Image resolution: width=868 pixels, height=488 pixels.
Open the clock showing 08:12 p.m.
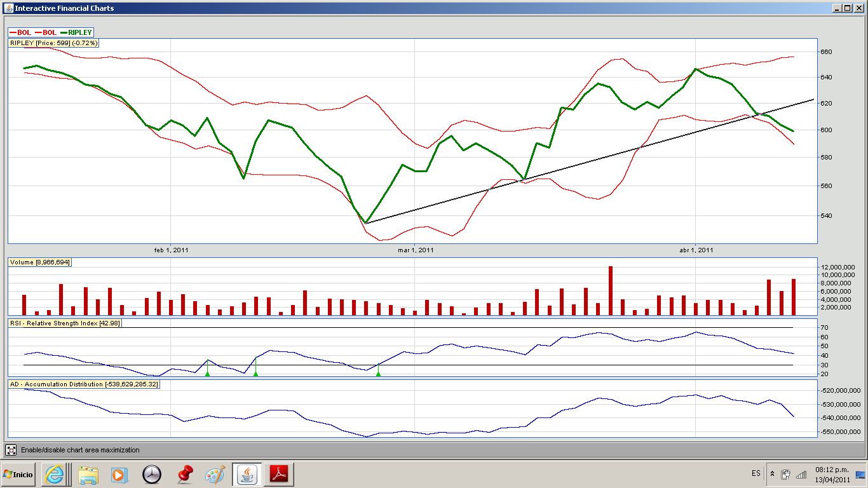(x=832, y=475)
